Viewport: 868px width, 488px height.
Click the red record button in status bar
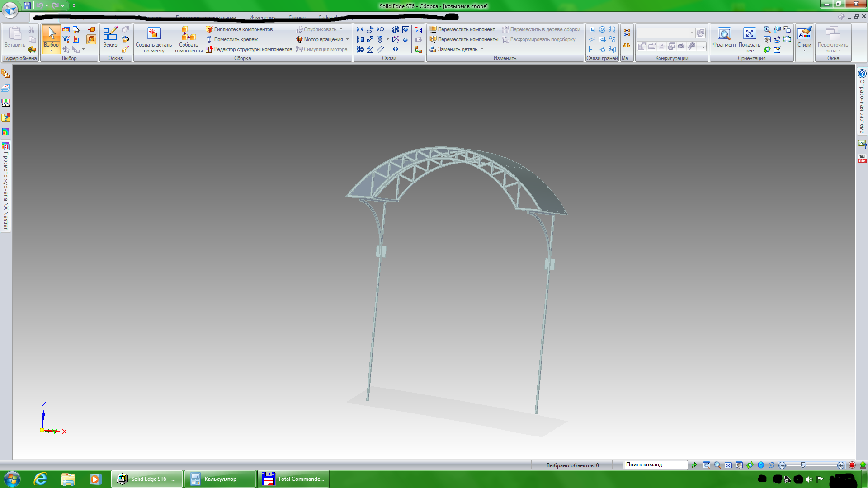(852, 465)
